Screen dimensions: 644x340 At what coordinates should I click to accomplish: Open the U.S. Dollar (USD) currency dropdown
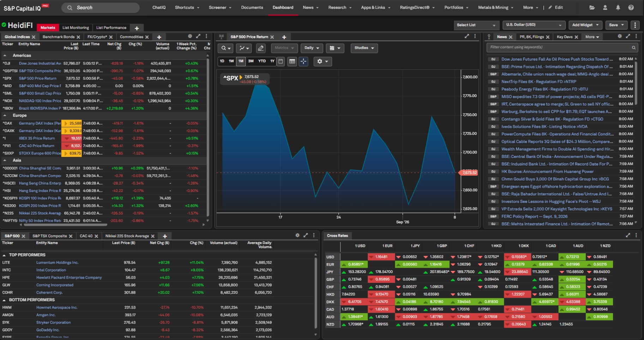pos(534,25)
